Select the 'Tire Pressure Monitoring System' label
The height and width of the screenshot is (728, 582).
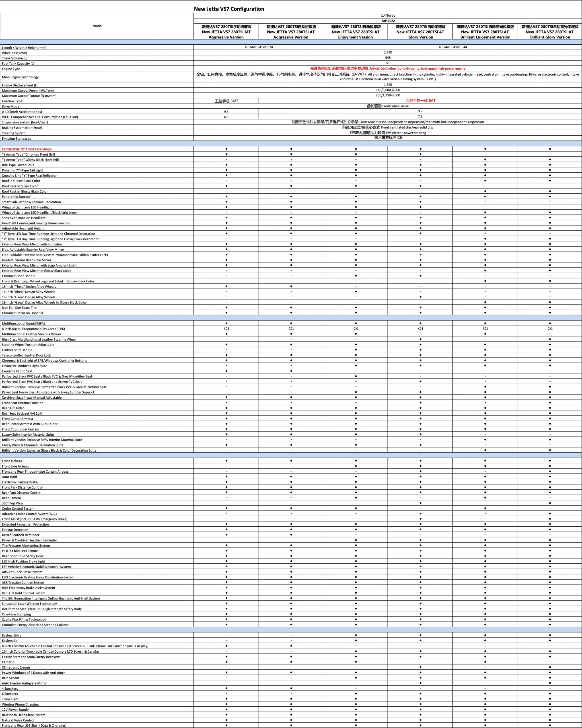coord(26,545)
